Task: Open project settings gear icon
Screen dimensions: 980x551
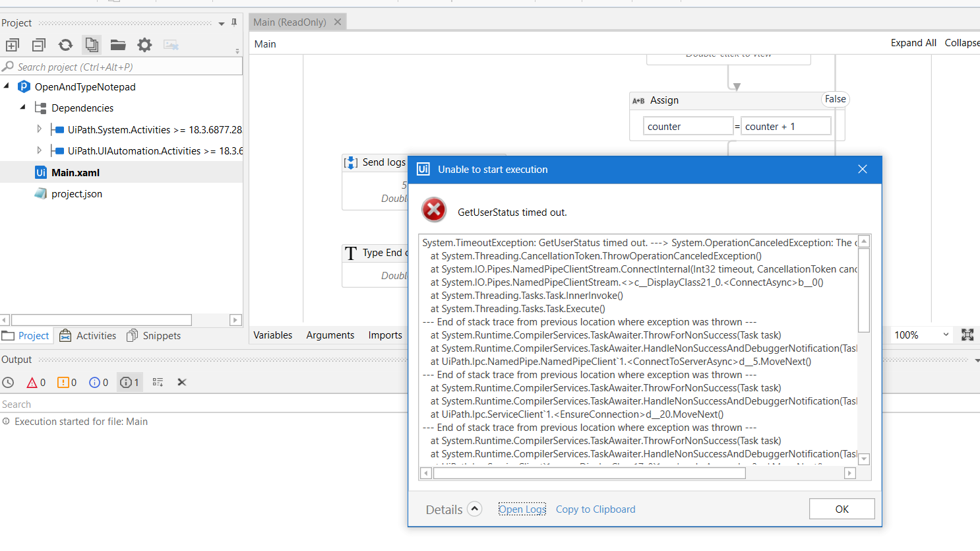Action: (144, 45)
